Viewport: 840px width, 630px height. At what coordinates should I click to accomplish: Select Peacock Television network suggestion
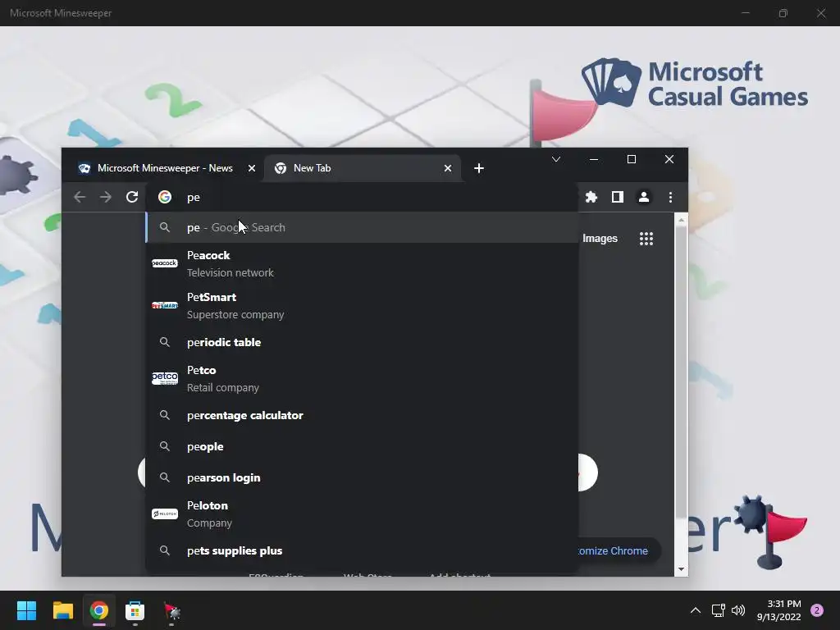coord(362,263)
